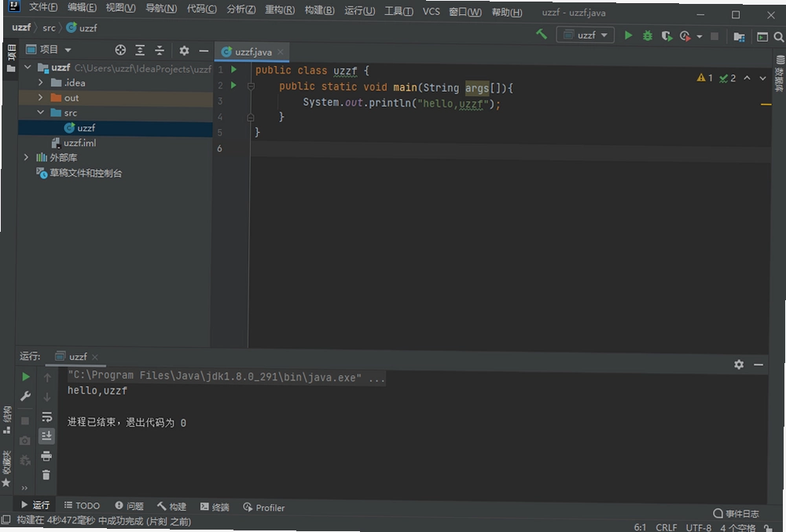Open the Database side tool window
786x532 pixels.
pyautogui.click(x=780, y=73)
